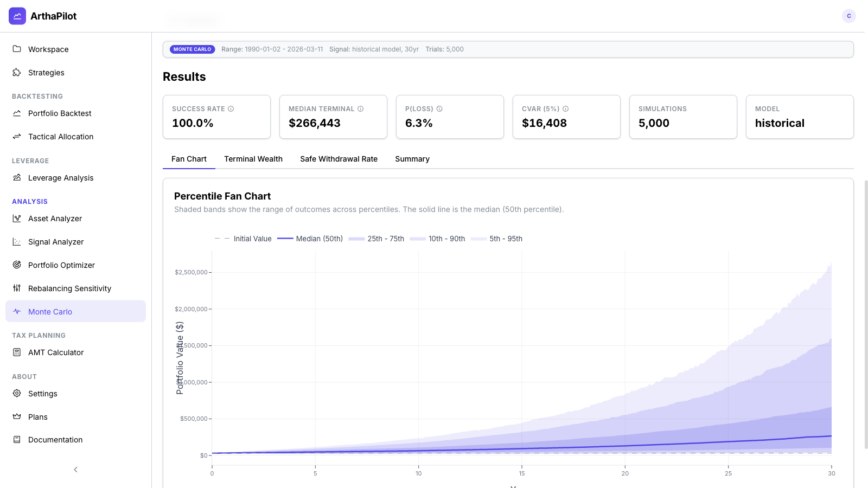Image resolution: width=868 pixels, height=488 pixels.
Task: Click the ArthaPilot logo icon
Action: pos(17,16)
